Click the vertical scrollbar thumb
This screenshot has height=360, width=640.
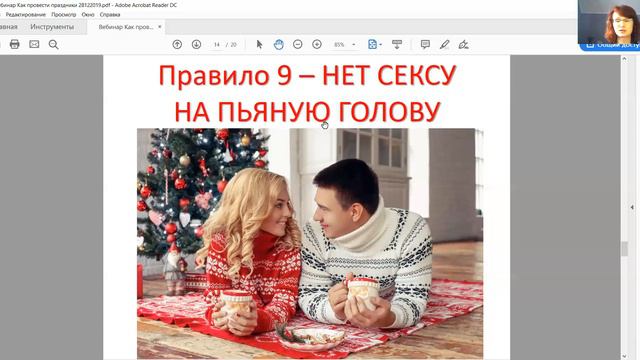point(624,249)
